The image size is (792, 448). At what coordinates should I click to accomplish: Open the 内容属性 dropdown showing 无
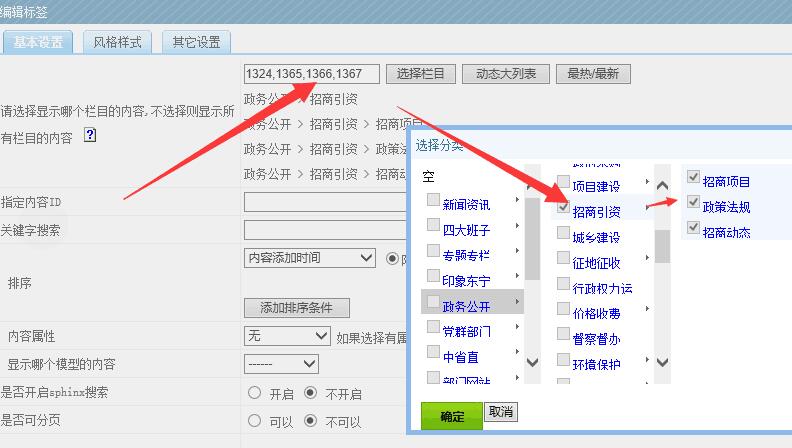pos(287,336)
